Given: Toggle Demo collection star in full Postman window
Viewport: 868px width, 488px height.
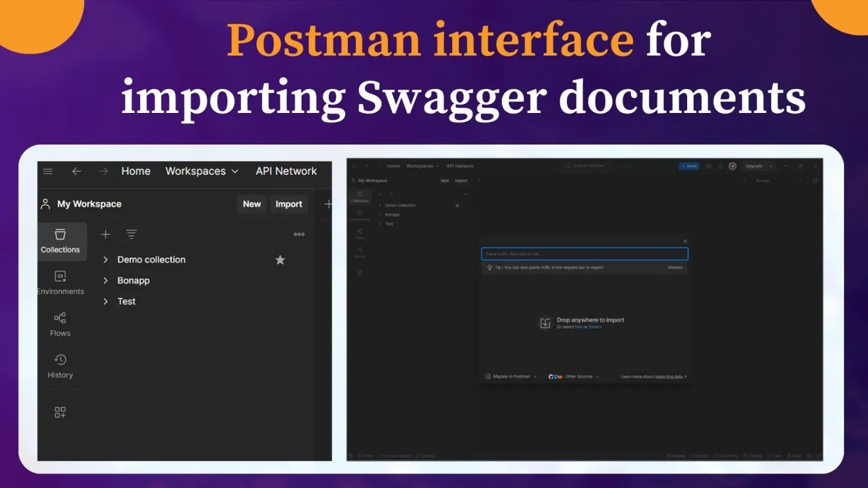Looking at the screenshot, I should click(x=457, y=205).
